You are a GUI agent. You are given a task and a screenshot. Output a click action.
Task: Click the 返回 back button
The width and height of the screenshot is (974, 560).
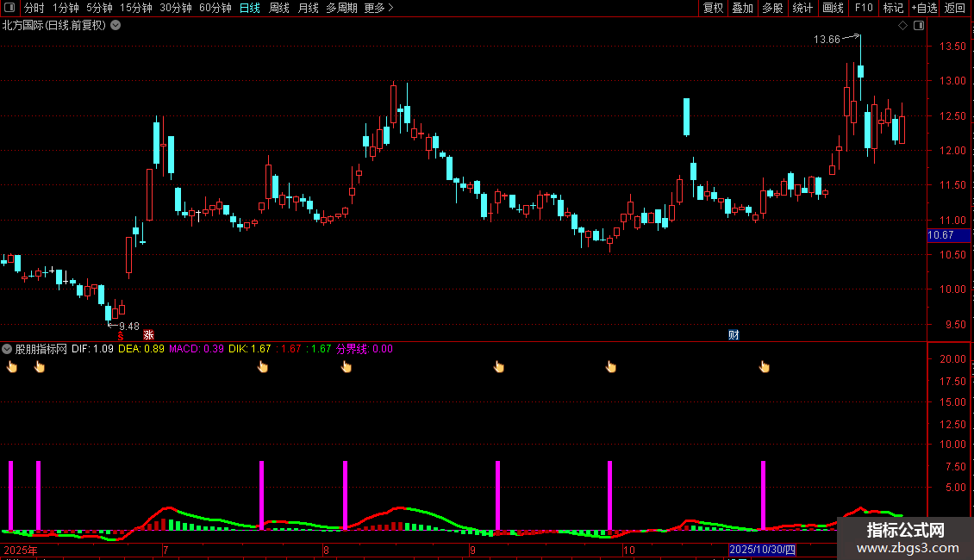[x=955, y=8]
